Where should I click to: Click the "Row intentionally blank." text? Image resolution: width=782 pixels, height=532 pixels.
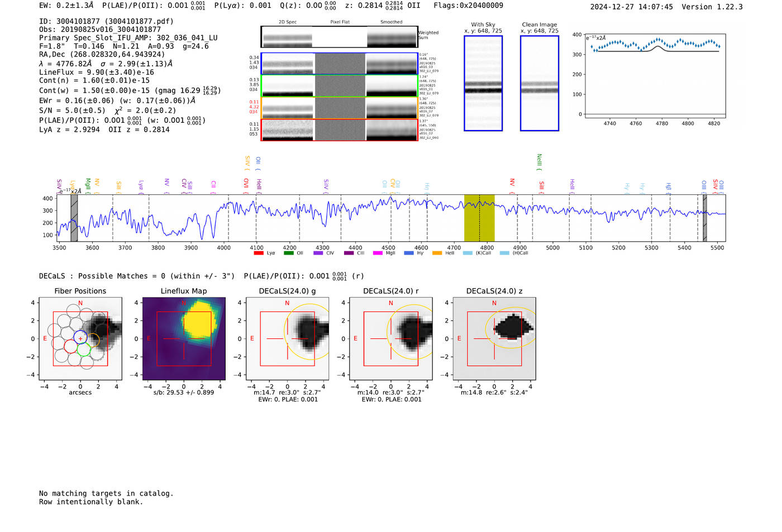pyautogui.click(x=91, y=502)
